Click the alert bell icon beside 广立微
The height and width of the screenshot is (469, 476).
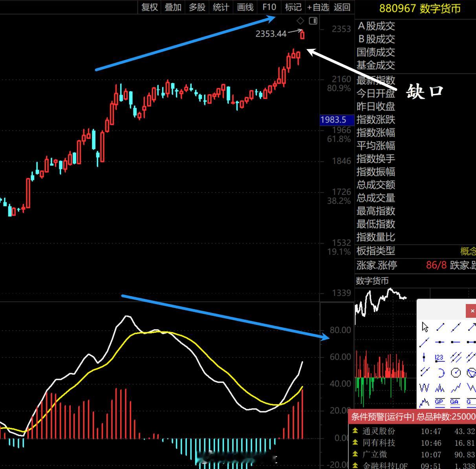(355, 454)
